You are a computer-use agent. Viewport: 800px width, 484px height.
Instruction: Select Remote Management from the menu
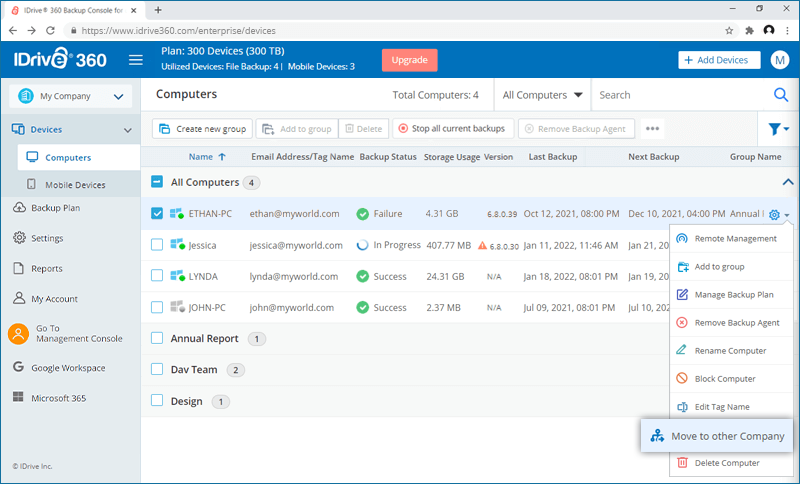click(x=731, y=238)
